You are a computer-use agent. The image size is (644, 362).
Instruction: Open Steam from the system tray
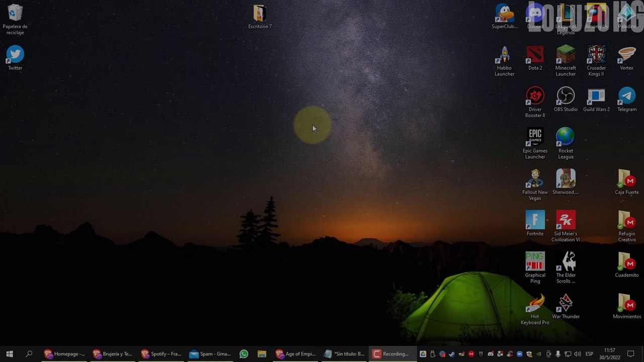(451, 354)
